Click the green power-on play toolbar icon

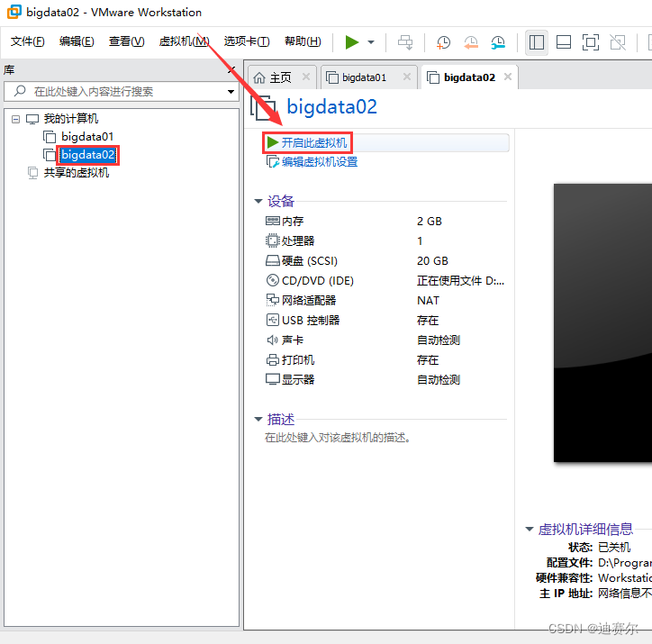352,42
